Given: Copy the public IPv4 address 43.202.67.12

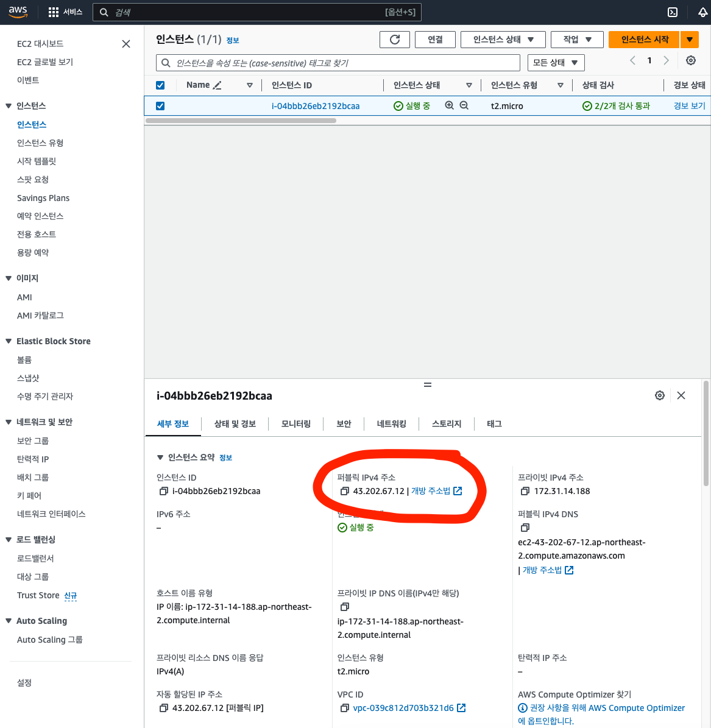Looking at the screenshot, I should click(345, 491).
